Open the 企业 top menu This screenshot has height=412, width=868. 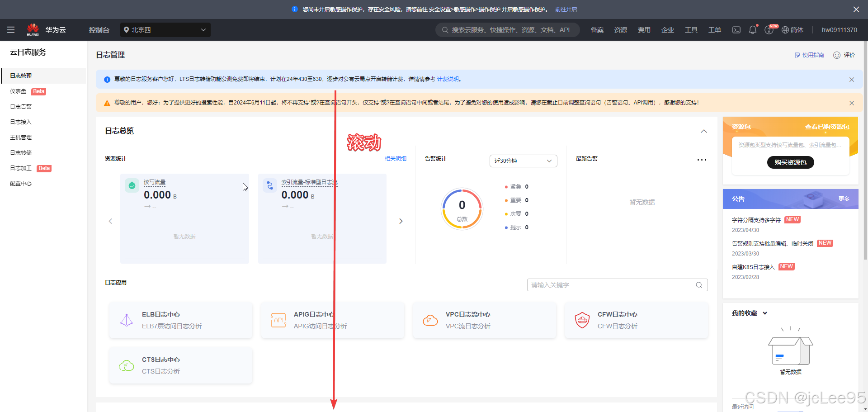(x=668, y=30)
